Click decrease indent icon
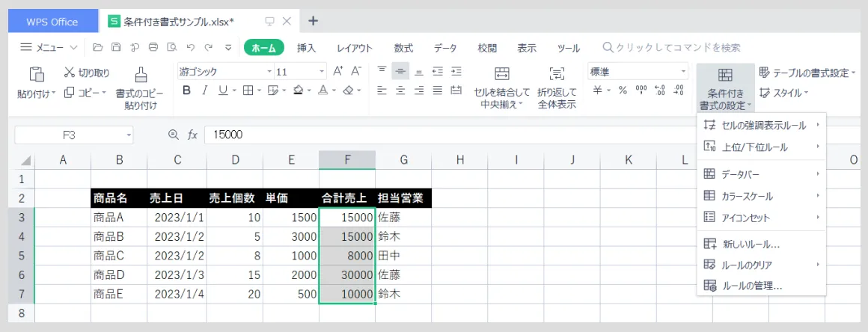This screenshot has height=332, width=868. (x=437, y=71)
